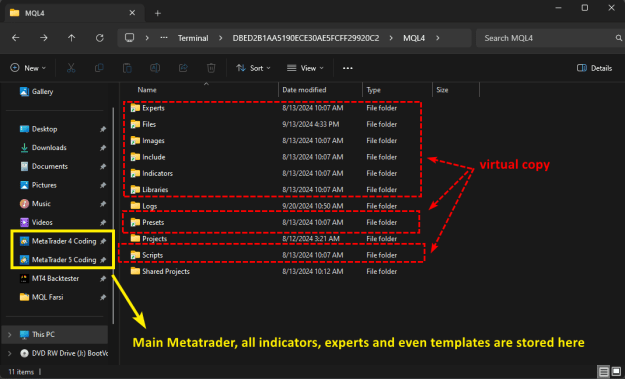Viewport: 625px width, 379px height.
Task: Expand the This PC tree node
Action: (x=10, y=335)
